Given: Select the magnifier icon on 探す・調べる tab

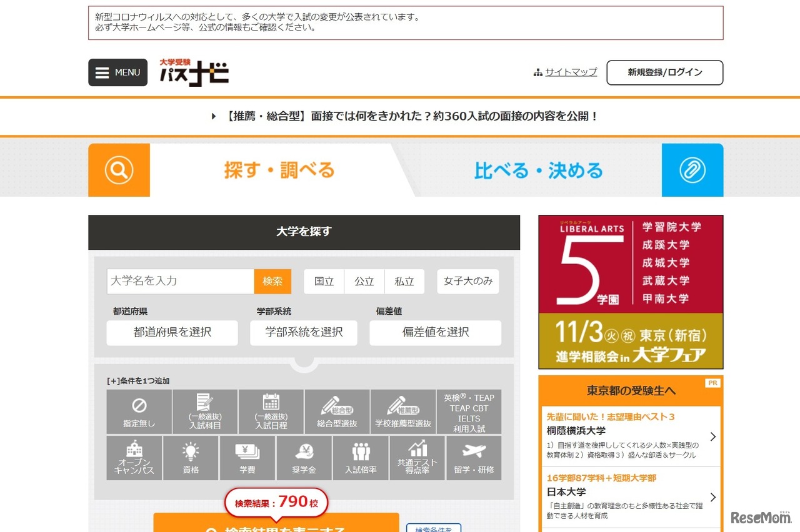Looking at the screenshot, I should point(119,170).
